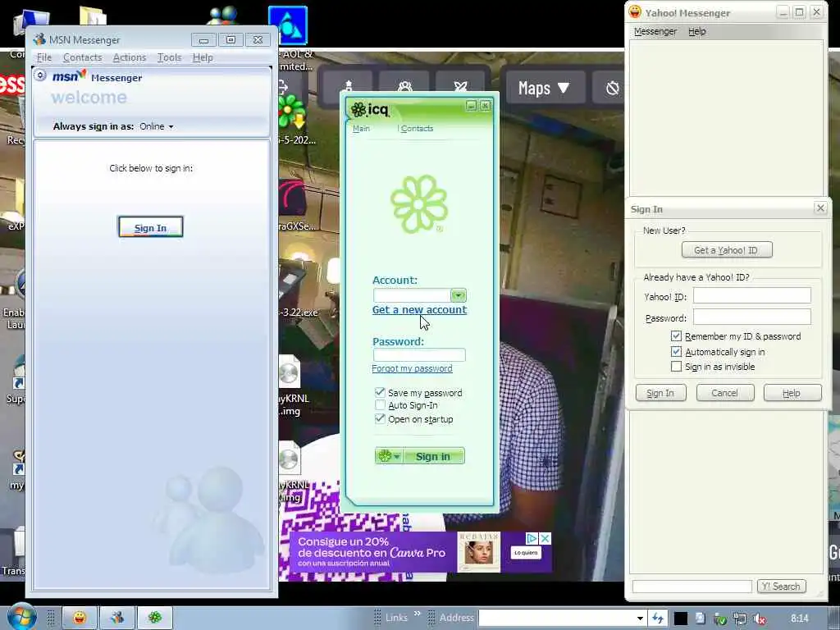Click the Y! Search button
The image size is (840, 630).
[x=781, y=586]
